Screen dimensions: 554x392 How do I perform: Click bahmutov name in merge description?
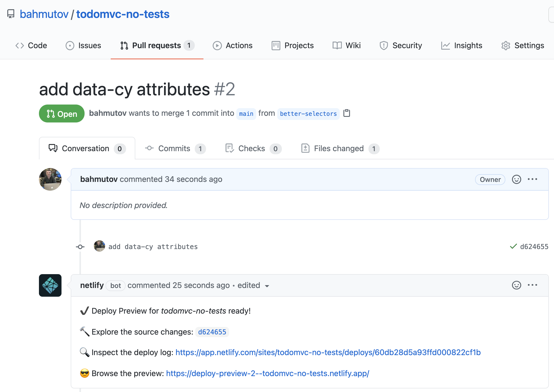pyautogui.click(x=108, y=113)
